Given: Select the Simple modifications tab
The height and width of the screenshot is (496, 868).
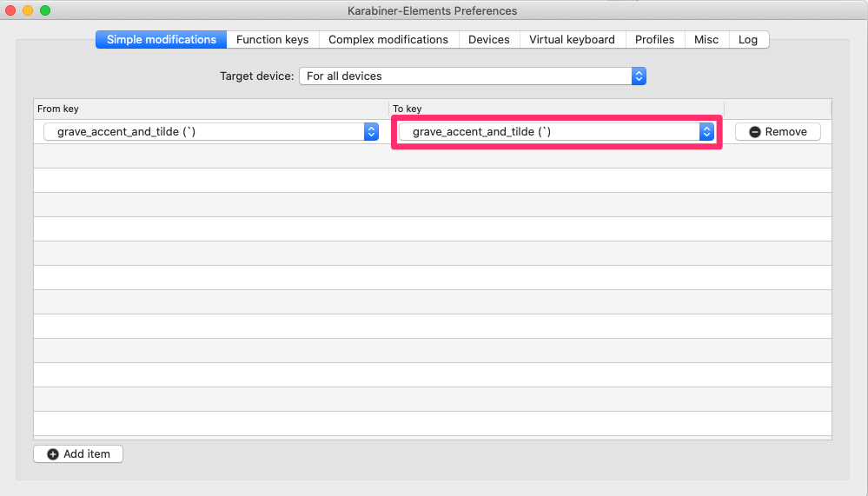Looking at the screenshot, I should coord(161,40).
